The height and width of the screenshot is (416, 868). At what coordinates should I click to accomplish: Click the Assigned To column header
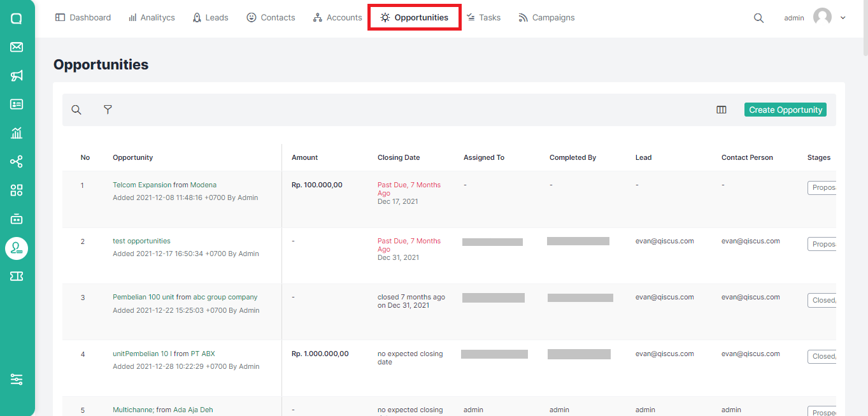(484, 157)
